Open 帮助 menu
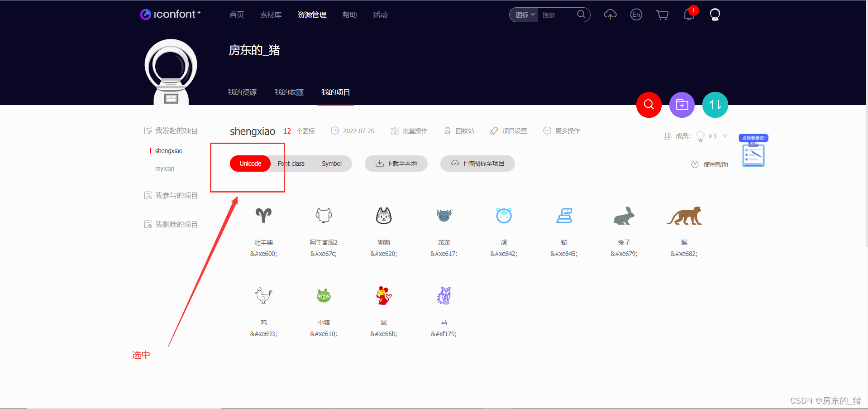The height and width of the screenshot is (409, 868). (x=349, y=14)
